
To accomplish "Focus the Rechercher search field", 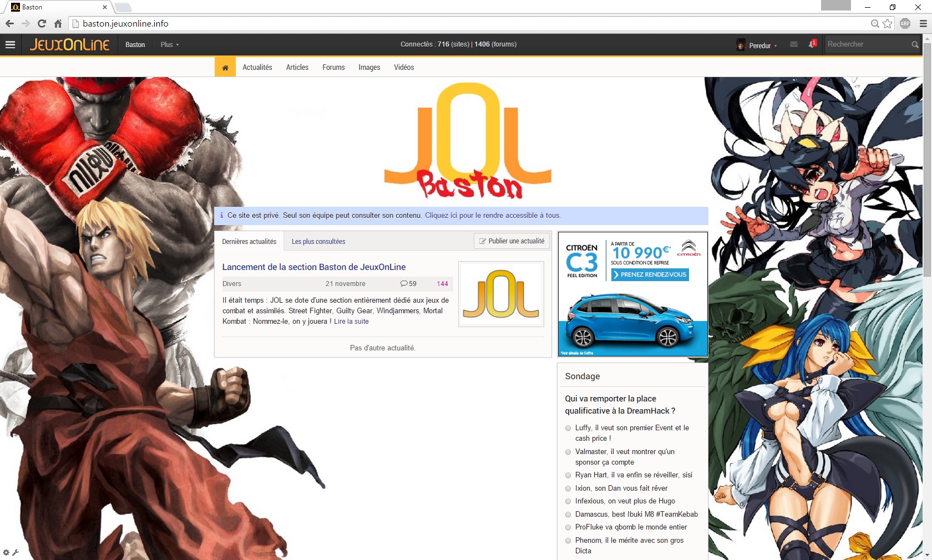I will point(868,44).
